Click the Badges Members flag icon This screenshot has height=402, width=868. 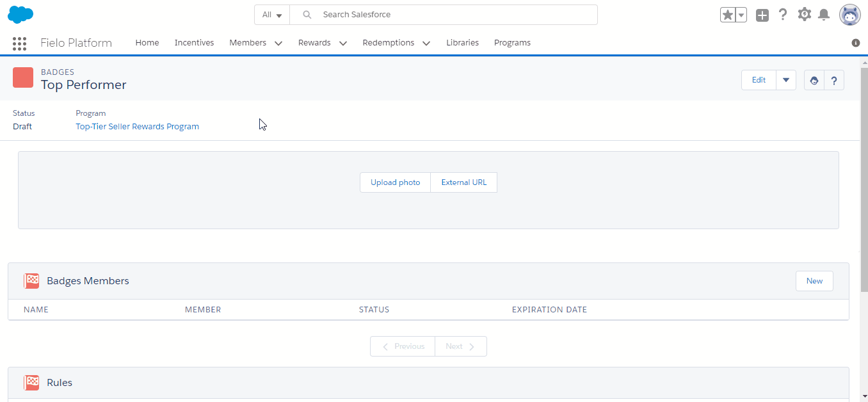[x=31, y=281]
